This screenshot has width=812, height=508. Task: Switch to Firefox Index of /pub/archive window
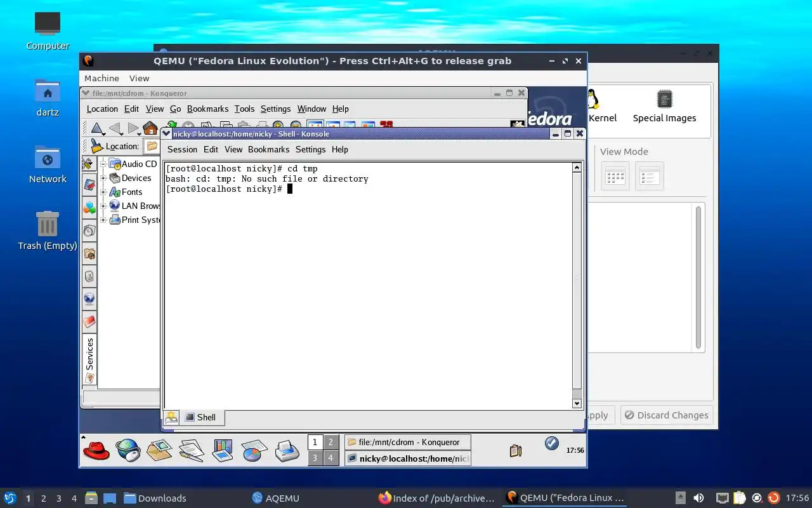point(436,498)
